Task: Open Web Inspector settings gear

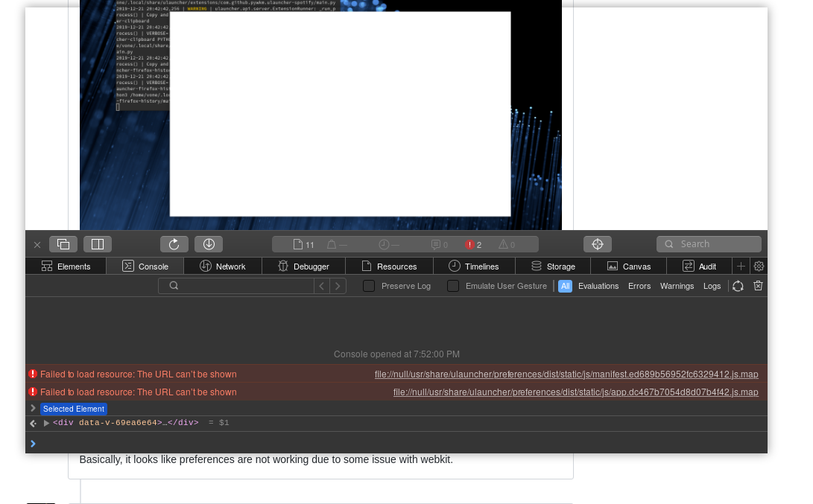Action: pyautogui.click(x=759, y=266)
